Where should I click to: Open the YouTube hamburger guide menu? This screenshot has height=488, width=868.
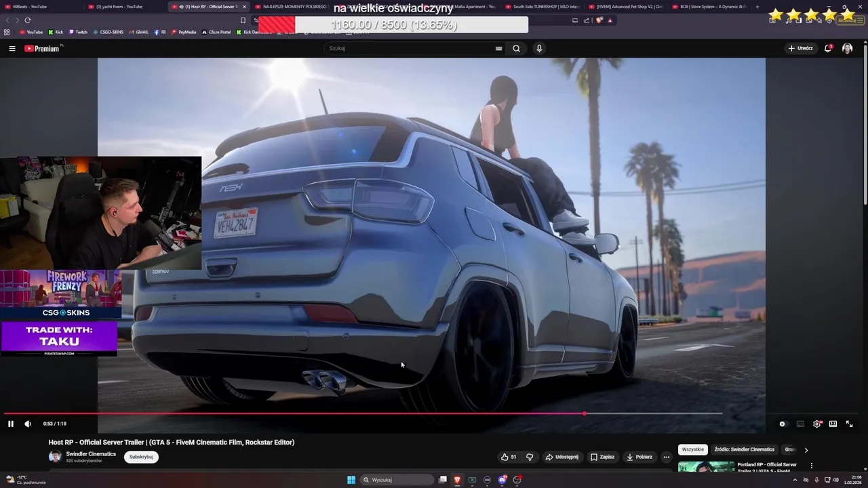tap(12, 48)
